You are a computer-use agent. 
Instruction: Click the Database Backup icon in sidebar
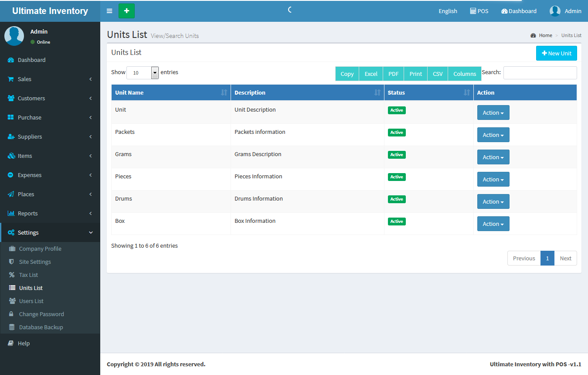[x=12, y=327]
